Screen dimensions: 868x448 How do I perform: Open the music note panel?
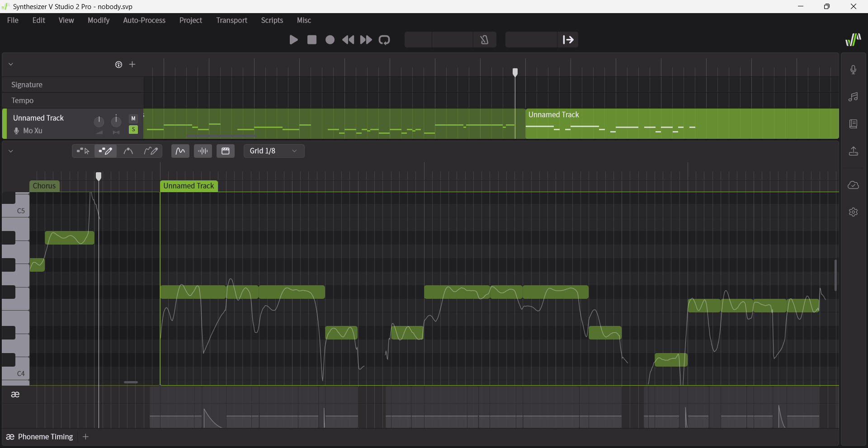(x=853, y=97)
